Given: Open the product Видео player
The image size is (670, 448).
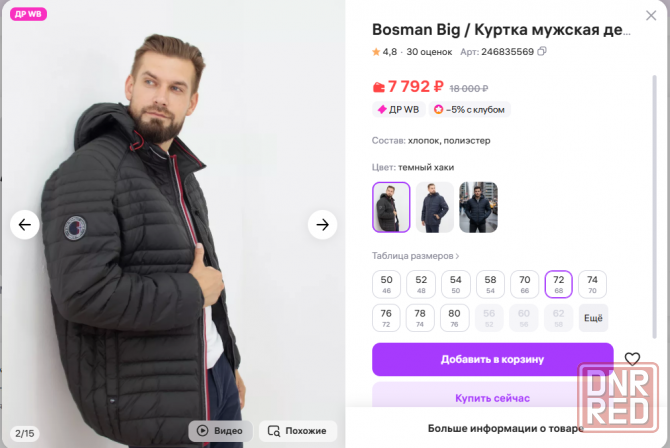Looking at the screenshot, I should [x=219, y=430].
